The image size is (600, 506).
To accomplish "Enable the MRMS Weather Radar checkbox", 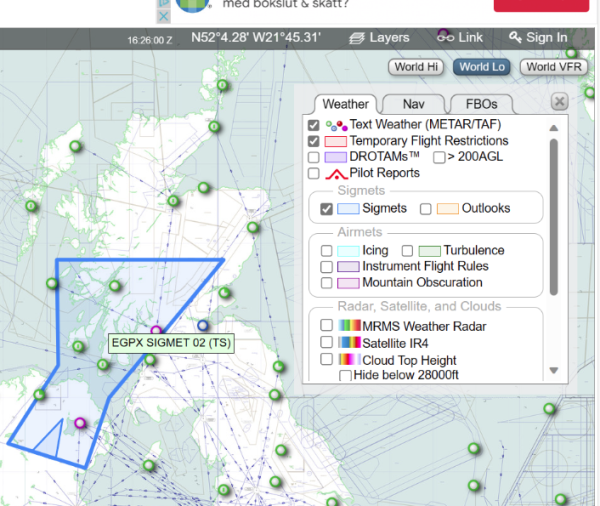I will 326,327.
